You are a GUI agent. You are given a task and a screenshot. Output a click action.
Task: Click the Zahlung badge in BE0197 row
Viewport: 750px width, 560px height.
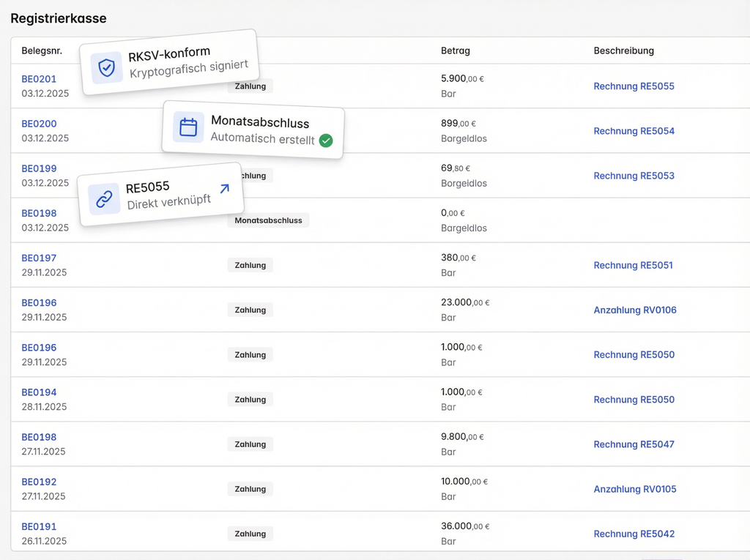click(250, 265)
